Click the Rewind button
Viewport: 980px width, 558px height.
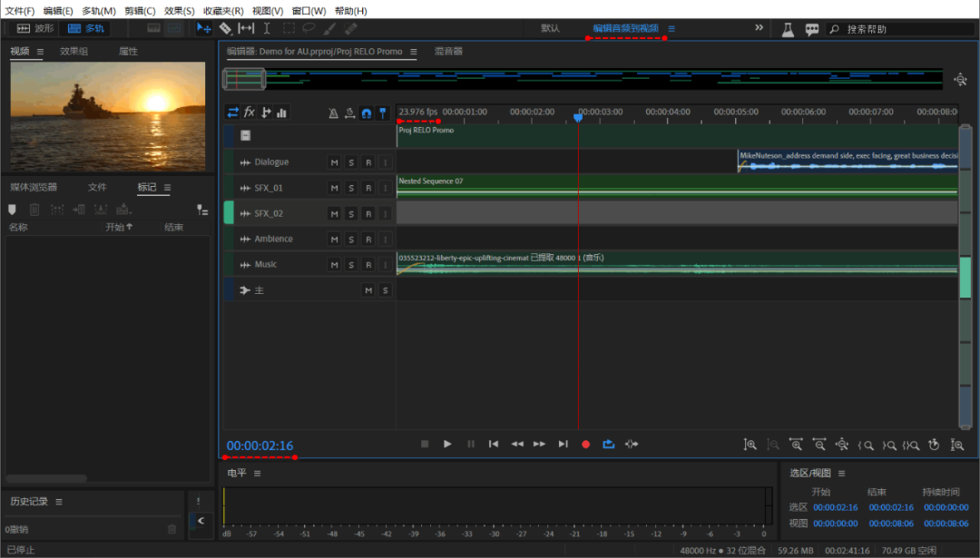pos(517,444)
